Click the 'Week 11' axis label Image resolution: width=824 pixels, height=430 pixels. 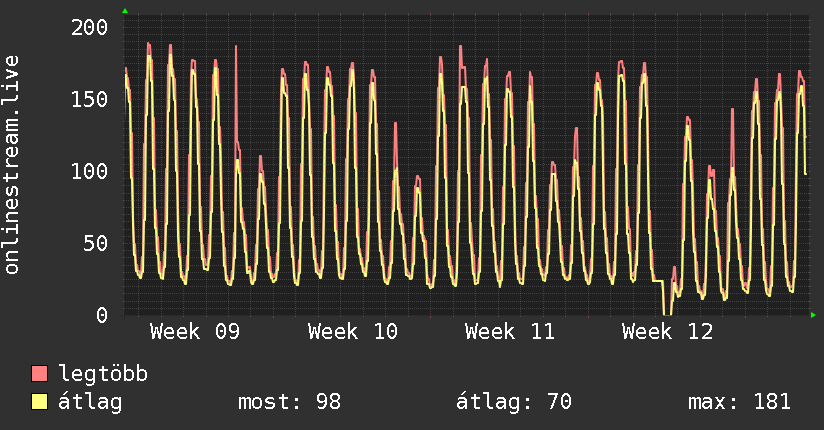510,332
